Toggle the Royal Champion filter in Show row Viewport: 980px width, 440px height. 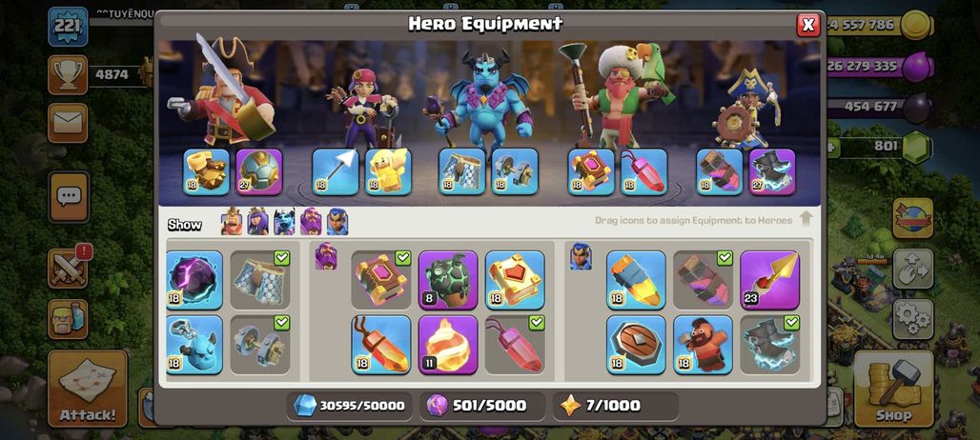337,222
